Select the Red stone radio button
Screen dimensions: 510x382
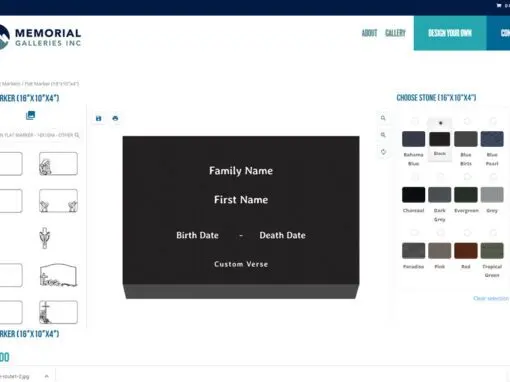[x=467, y=233]
